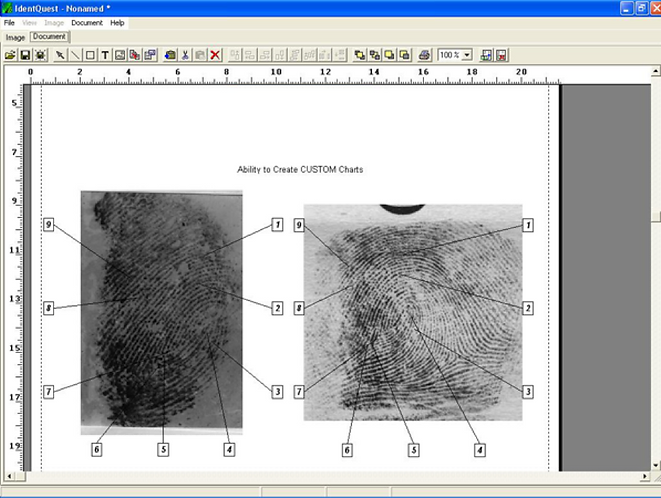Open the grayed View menu
Screen dimensions: 661x498
pos(29,23)
